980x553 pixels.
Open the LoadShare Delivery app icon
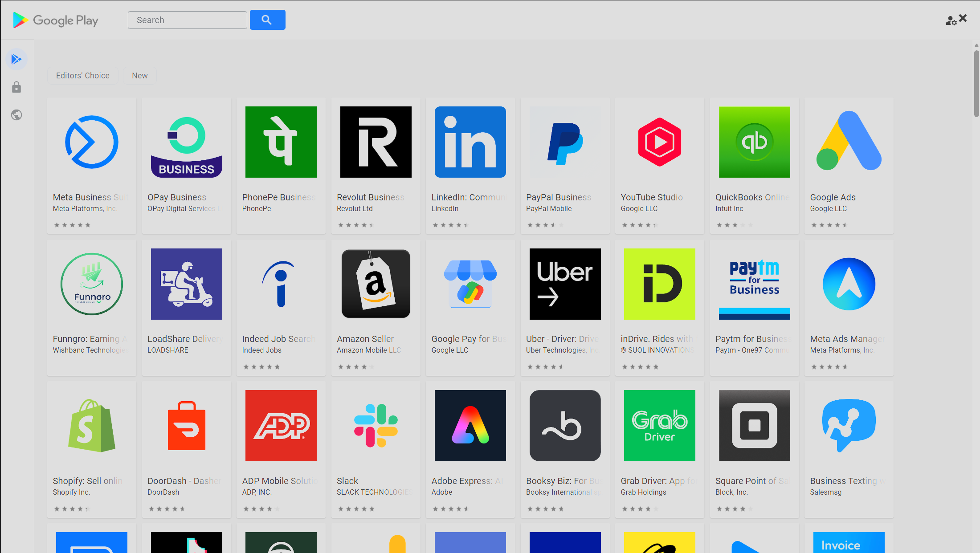click(187, 284)
